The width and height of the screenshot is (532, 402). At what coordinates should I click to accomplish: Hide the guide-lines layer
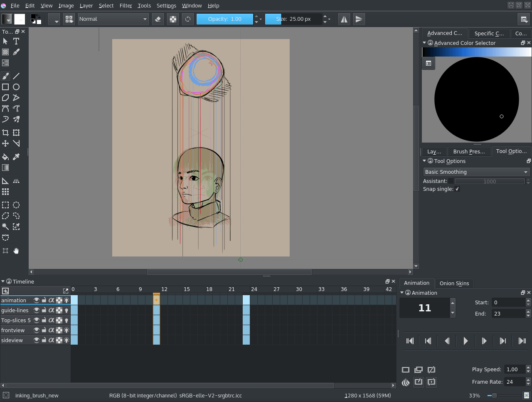(36, 310)
